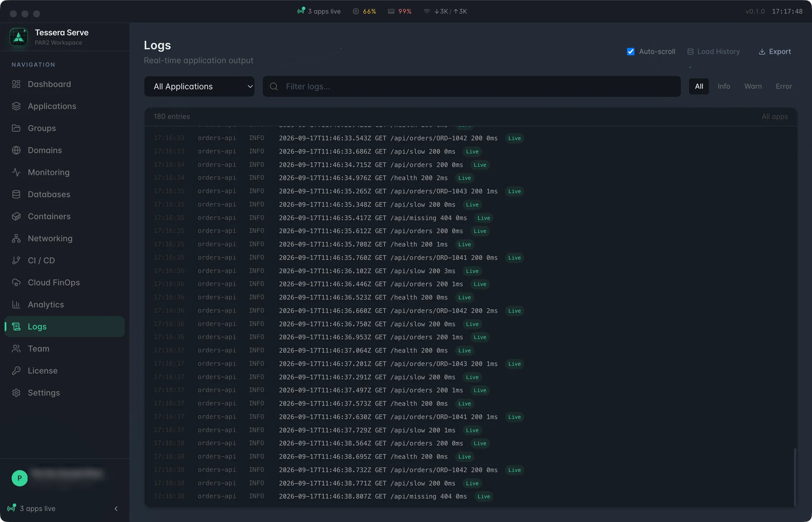Click log entry 11:46:37.630Z ORD-1041
The image size is (812, 522).
coord(471,417)
